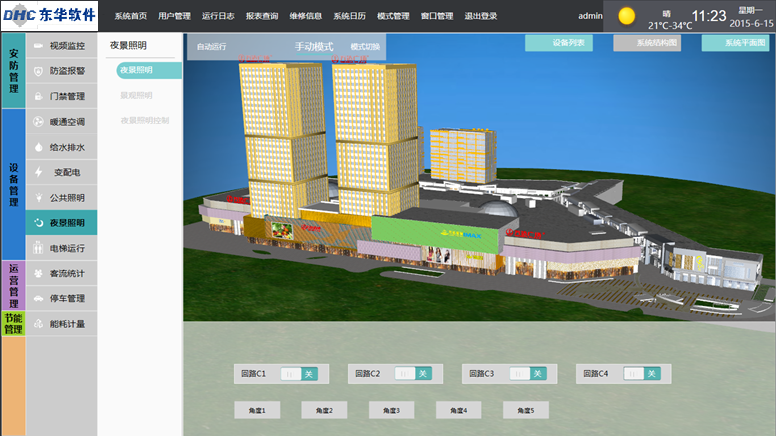Select the 变配电 lightning bolt icon
The width and height of the screenshot is (776, 436).
coord(38,172)
